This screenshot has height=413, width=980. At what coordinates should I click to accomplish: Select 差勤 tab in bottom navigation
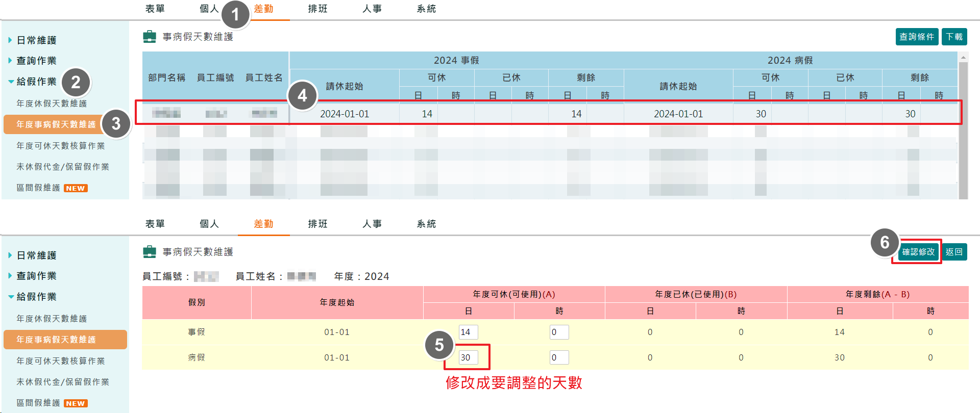pyautogui.click(x=263, y=224)
